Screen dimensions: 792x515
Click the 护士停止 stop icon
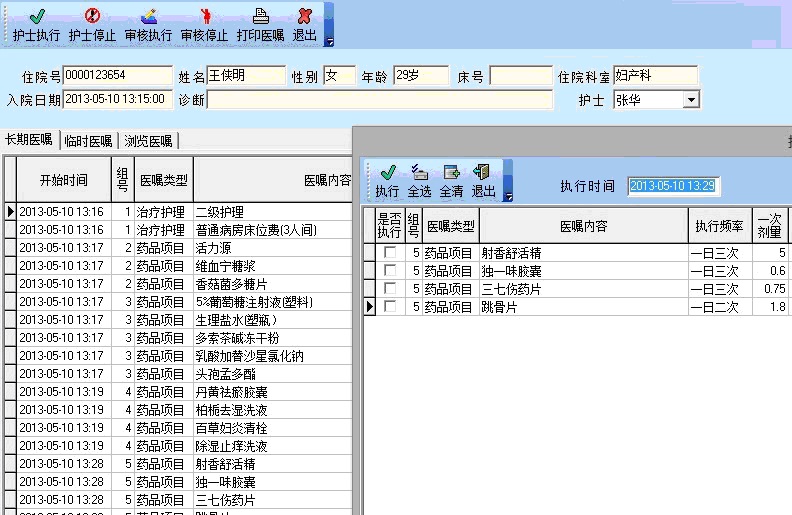click(x=92, y=16)
